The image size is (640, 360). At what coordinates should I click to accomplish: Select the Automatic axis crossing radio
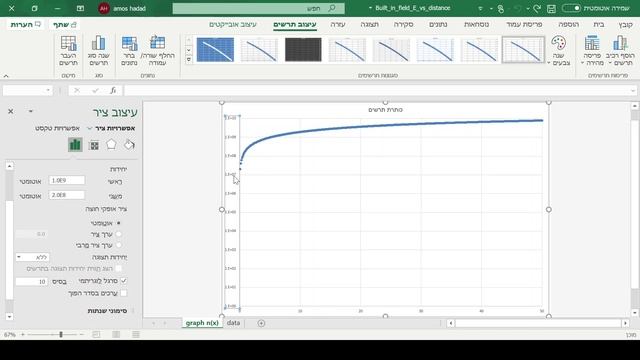pyautogui.click(x=118, y=223)
